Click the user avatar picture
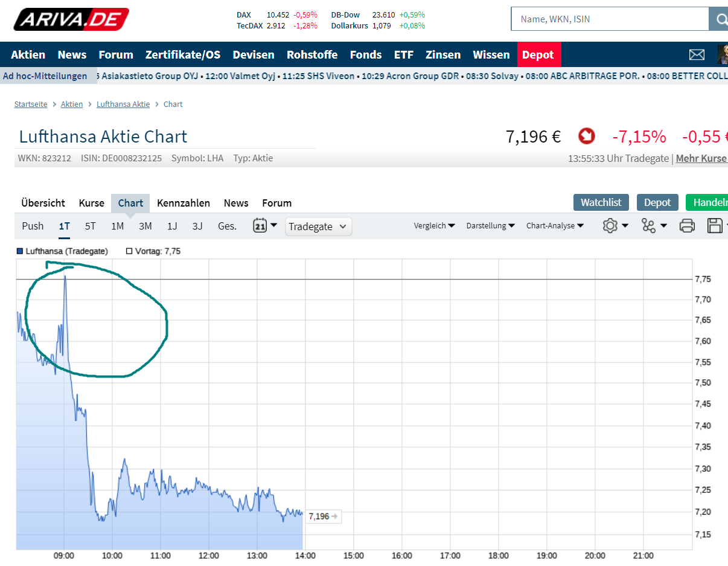 click(x=723, y=54)
